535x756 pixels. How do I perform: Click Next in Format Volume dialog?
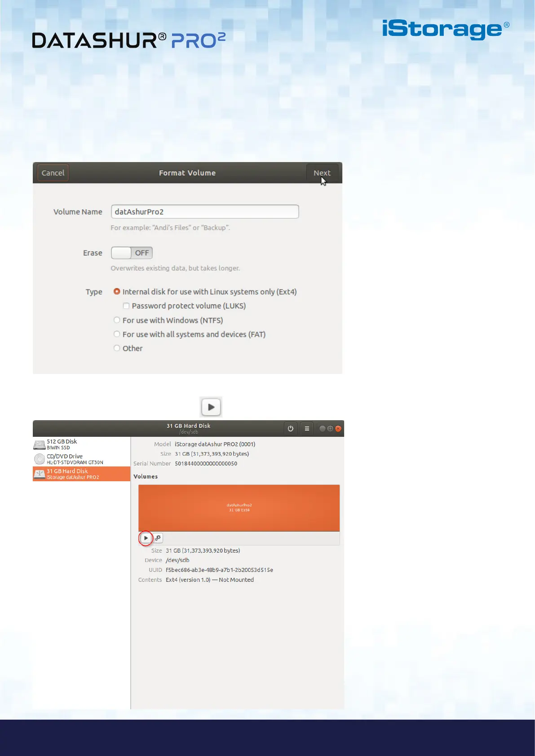coord(322,173)
